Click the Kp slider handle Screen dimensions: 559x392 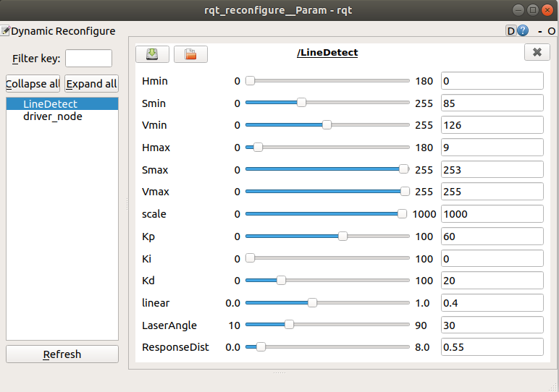pos(342,236)
